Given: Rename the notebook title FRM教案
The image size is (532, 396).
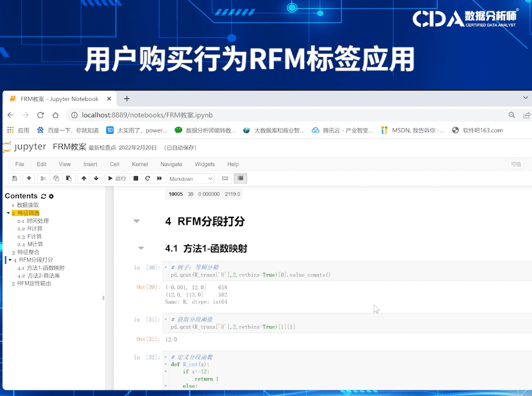Looking at the screenshot, I should (69, 147).
